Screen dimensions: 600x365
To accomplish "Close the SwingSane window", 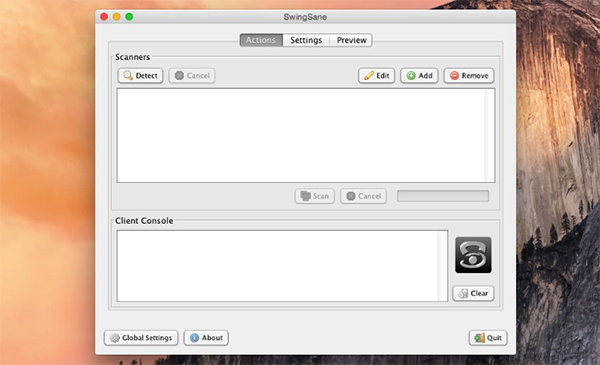I will 104,17.
